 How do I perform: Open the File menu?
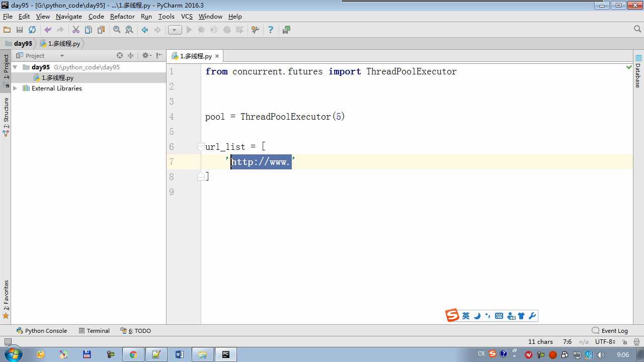(8, 17)
